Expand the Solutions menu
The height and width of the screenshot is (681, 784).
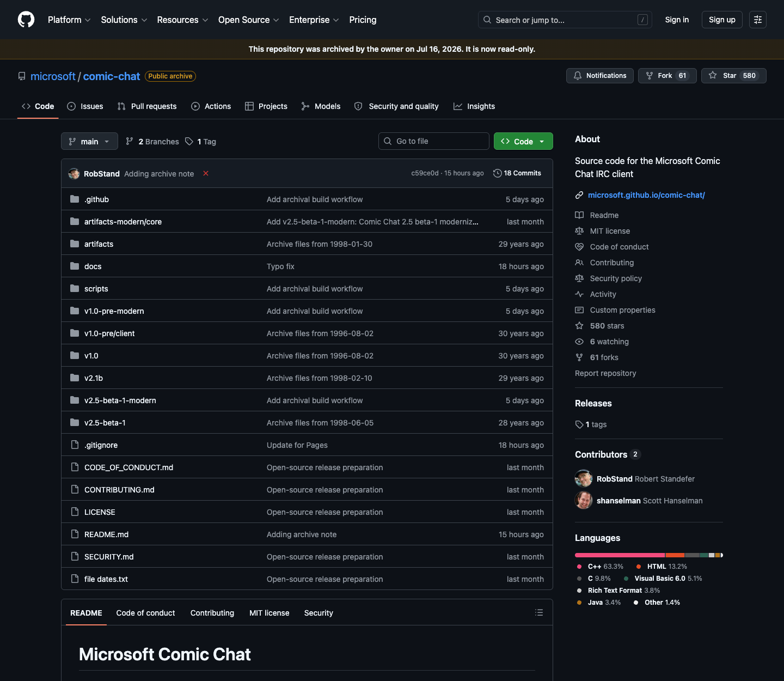(x=124, y=20)
